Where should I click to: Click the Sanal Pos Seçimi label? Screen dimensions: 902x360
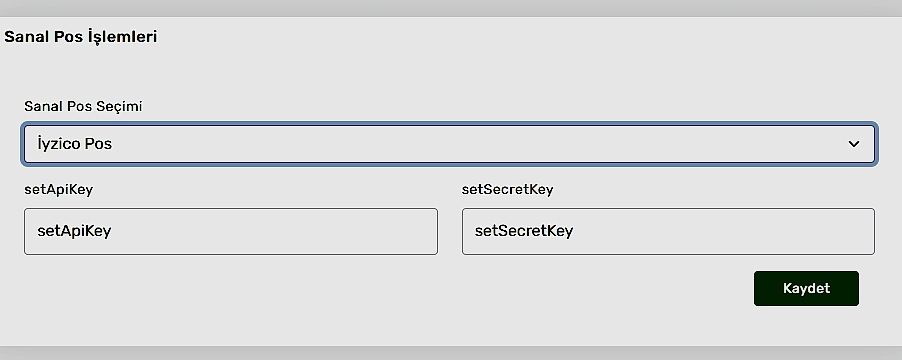tap(83, 106)
